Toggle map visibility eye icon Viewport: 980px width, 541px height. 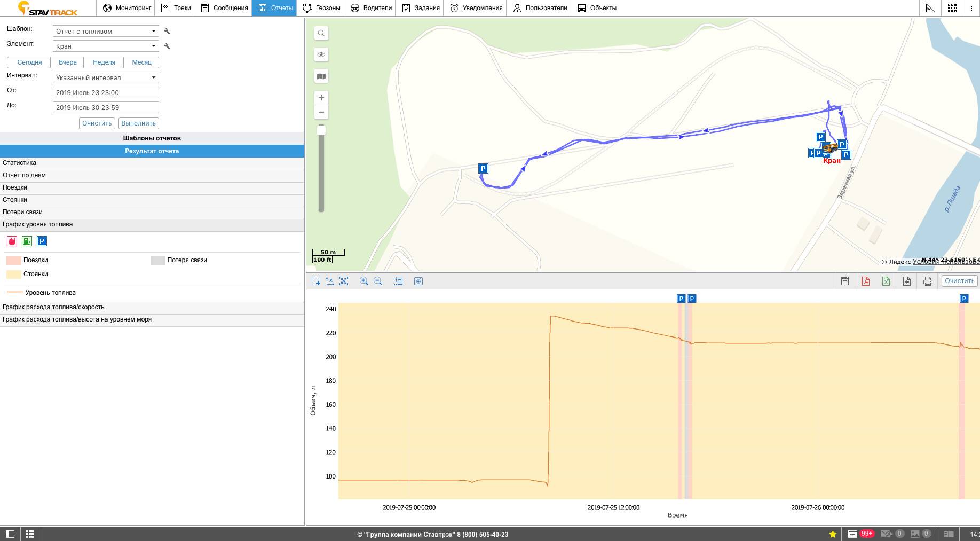coord(321,54)
